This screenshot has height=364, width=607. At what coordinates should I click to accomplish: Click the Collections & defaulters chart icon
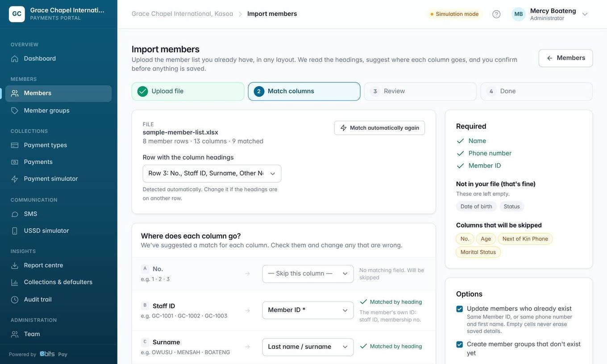coord(15,282)
